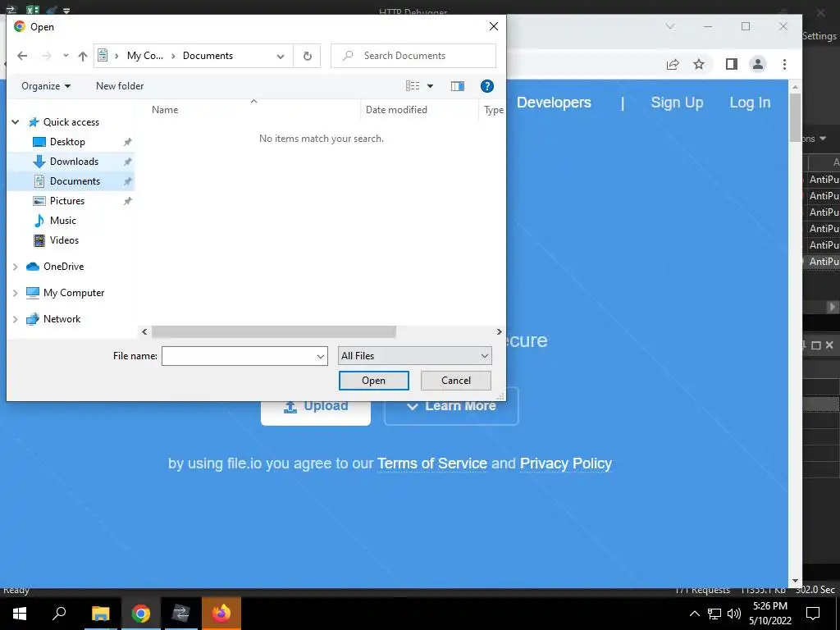Close the Open dialog with the X
This screenshot has width=840, height=630.
pyautogui.click(x=493, y=26)
